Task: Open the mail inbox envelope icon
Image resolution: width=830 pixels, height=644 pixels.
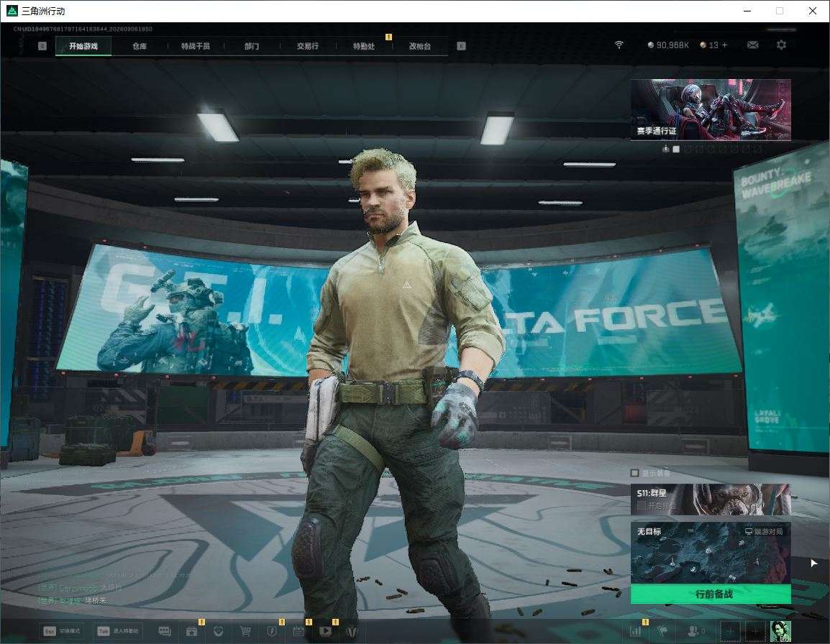Action: (753, 45)
